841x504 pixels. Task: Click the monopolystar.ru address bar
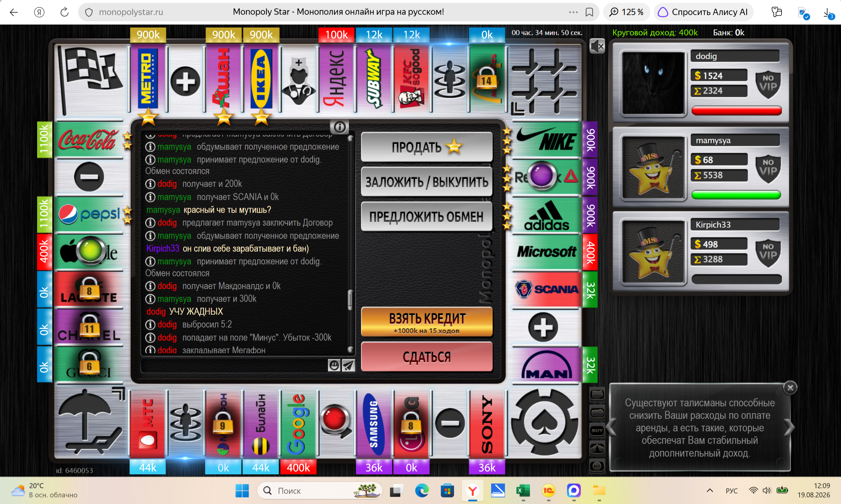click(131, 12)
